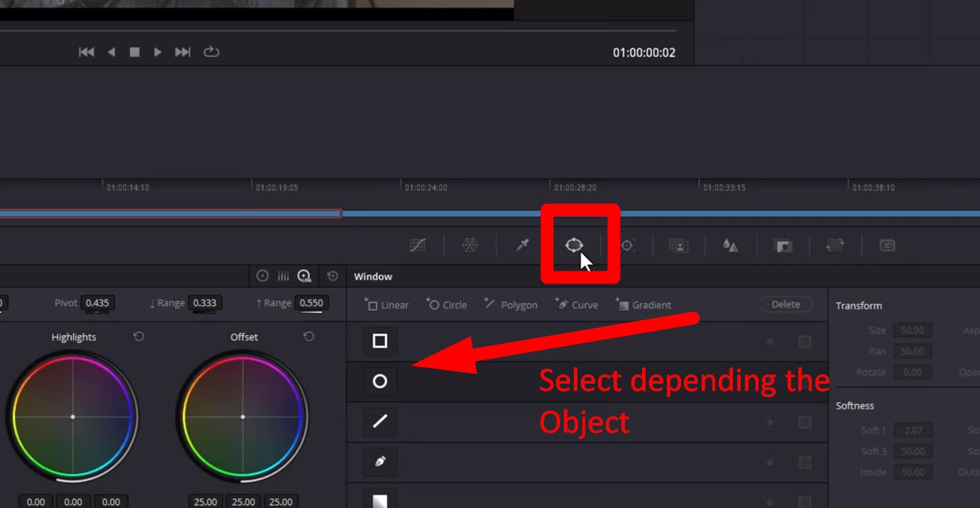The image size is (980, 508).
Task: Toggle activation of the circle window row
Action: coord(770,382)
